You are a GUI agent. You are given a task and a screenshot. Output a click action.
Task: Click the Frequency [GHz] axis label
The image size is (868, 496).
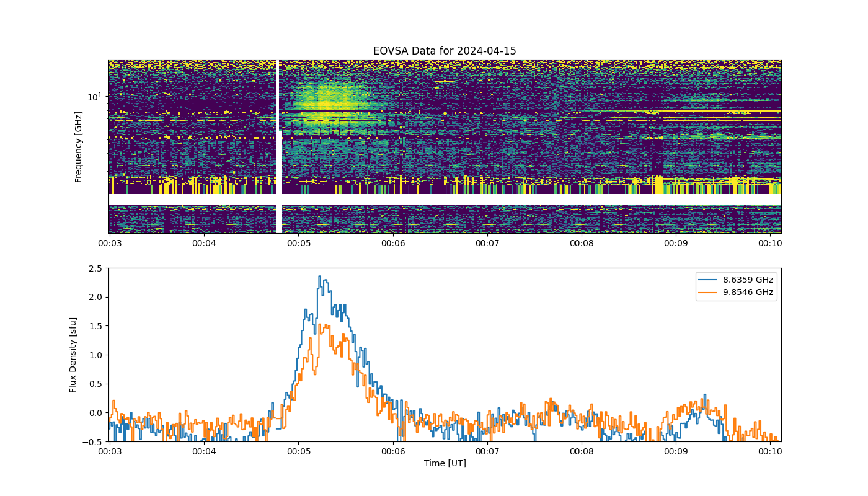[x=79, y=147]
